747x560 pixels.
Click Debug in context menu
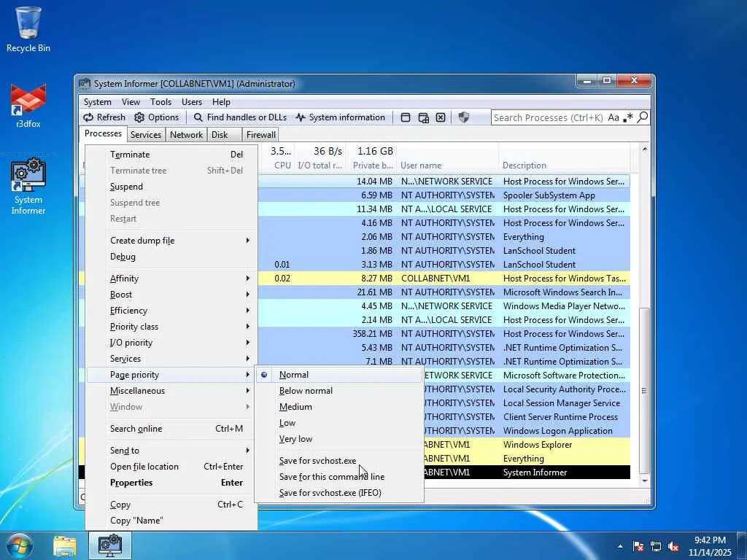tap(171, 257)
